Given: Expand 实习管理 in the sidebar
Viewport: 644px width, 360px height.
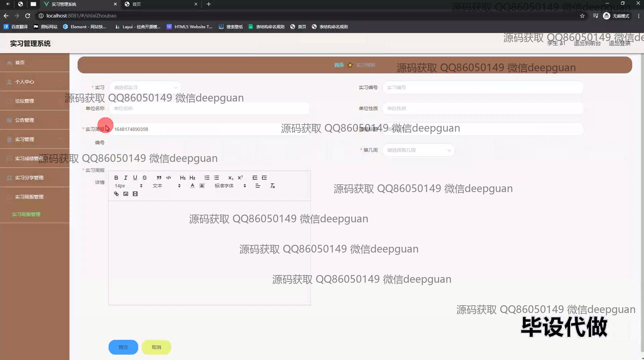Looking at the screenshot, I should (35, 139).
